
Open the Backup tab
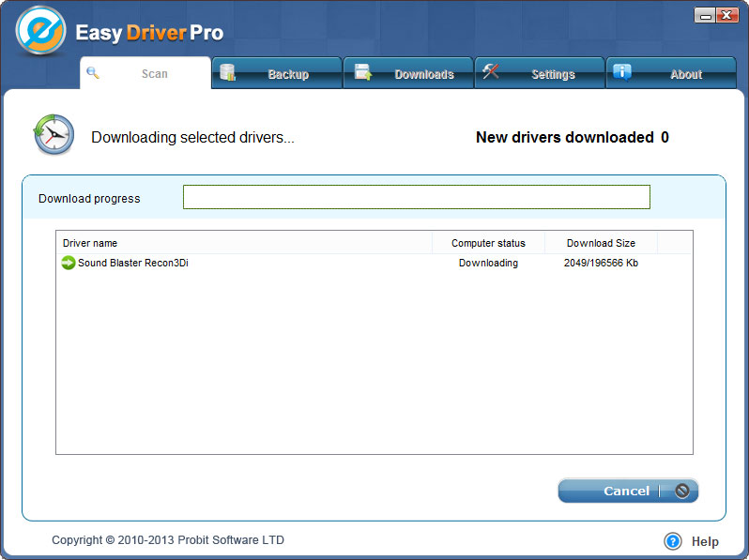coord(277,73)
